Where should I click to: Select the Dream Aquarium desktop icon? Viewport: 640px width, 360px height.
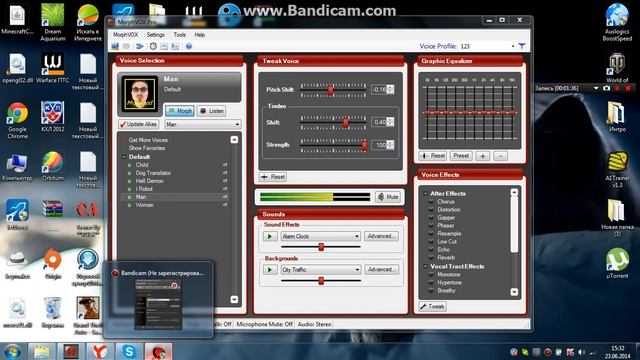tap(53, 22)
